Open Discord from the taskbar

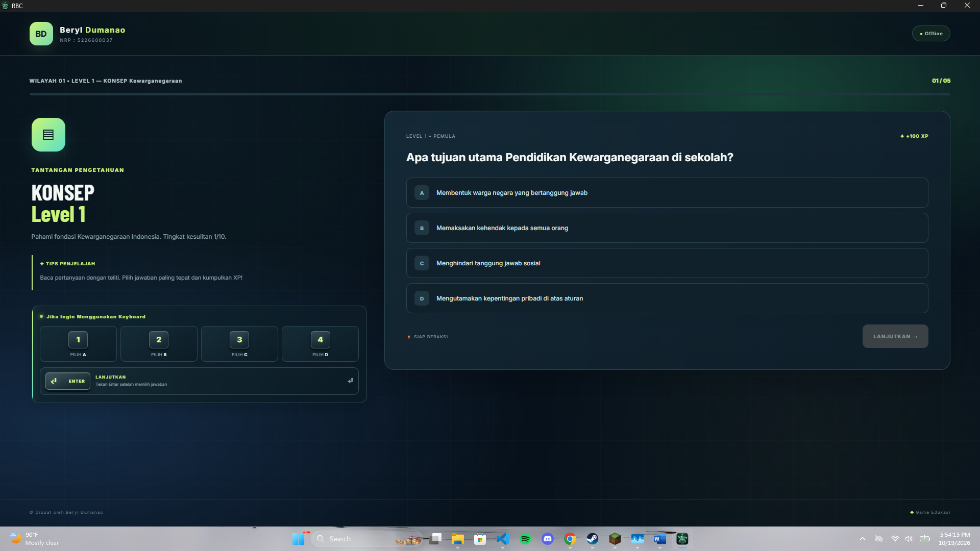548,539
